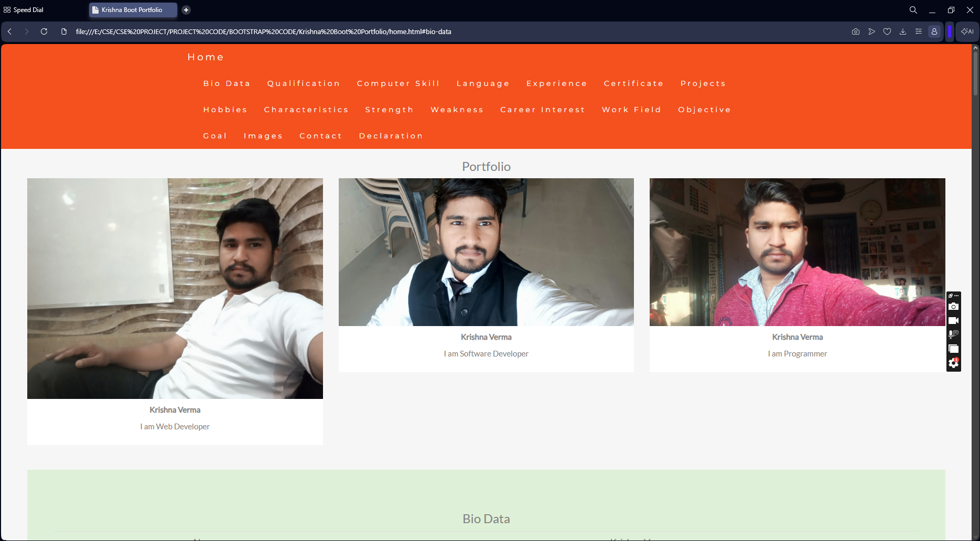The width and height of the screenshot is (980, 541).
Task: Open the AI assistant button
Action: pyautogui.click(x=967, y=31)
